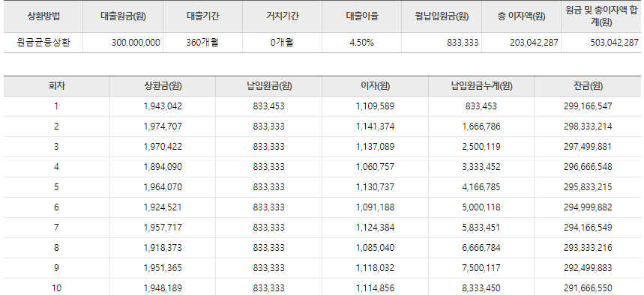Select interest 1,109,589 in row 1
Screen dimensions: 644x295
pos(375,106)
